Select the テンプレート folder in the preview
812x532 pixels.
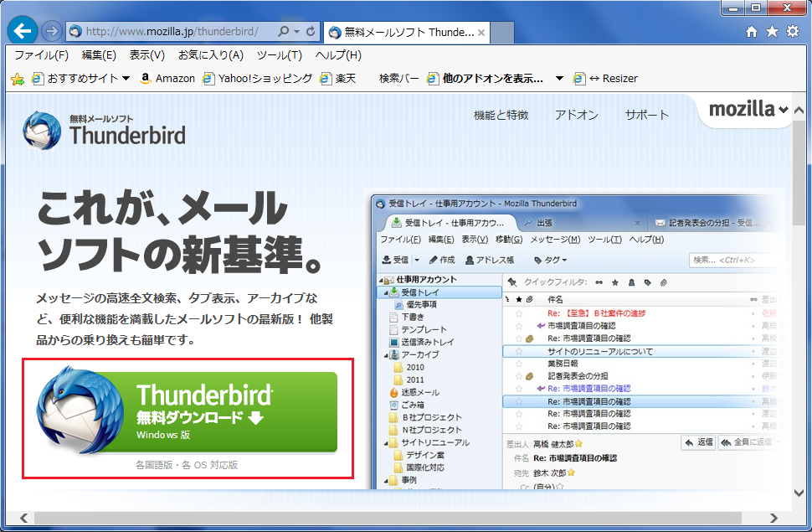(x=418, y=330)
